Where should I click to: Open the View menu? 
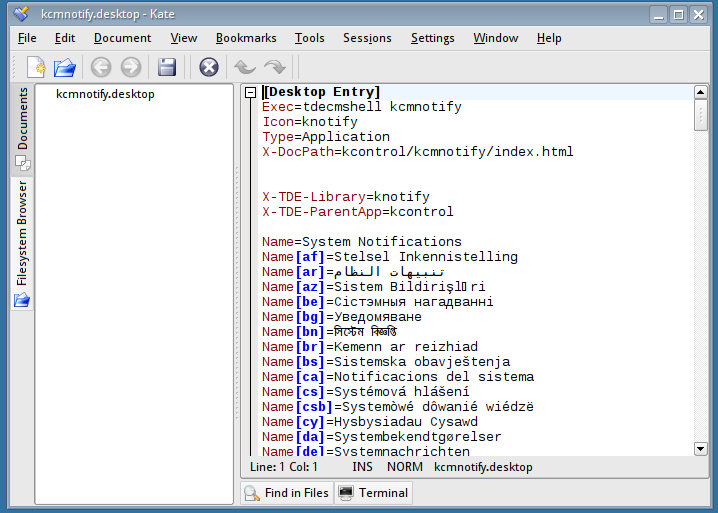tap(184, 38)
